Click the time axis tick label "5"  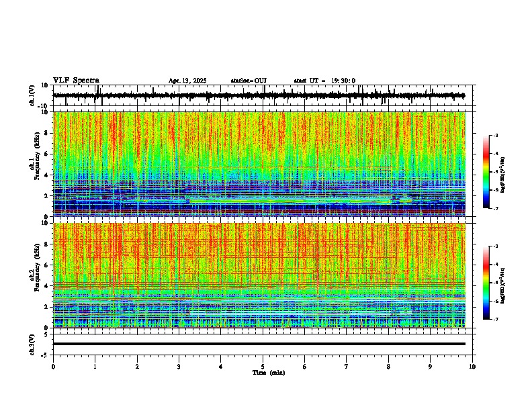click(263, 367)
